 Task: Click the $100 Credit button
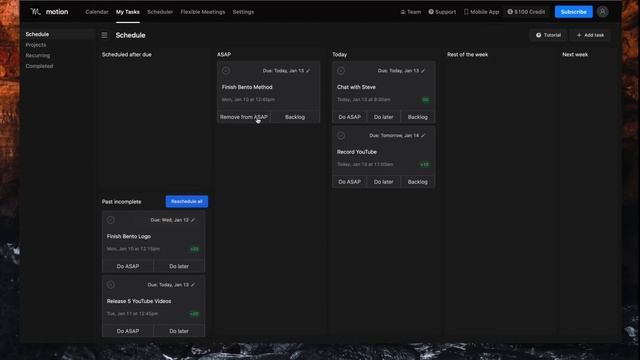526,12
